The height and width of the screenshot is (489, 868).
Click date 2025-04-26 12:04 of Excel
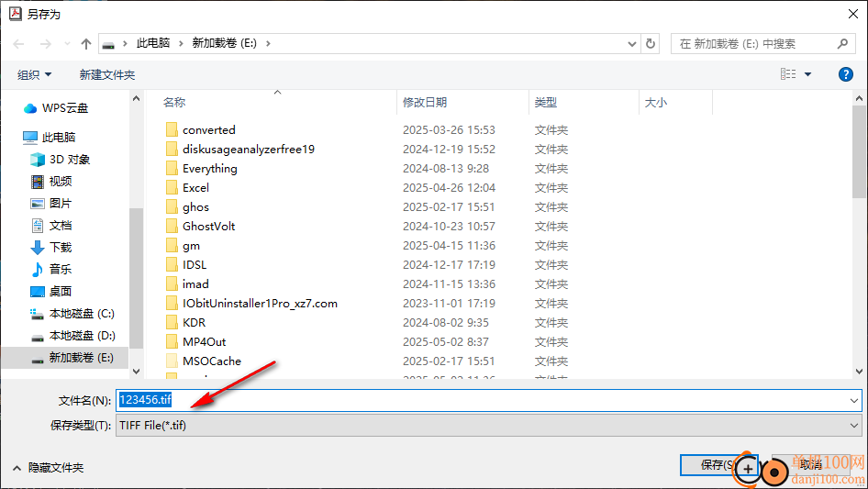pos(449,188)
